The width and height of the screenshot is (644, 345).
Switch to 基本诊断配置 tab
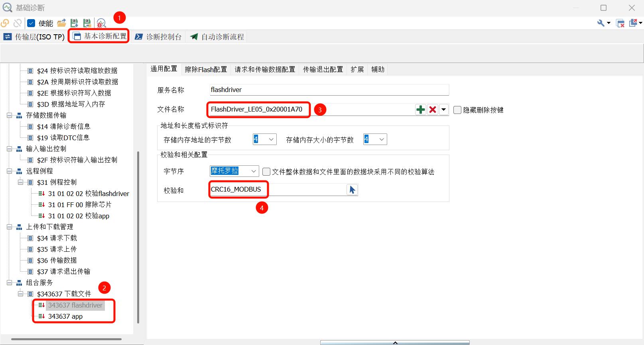point(100,36)
